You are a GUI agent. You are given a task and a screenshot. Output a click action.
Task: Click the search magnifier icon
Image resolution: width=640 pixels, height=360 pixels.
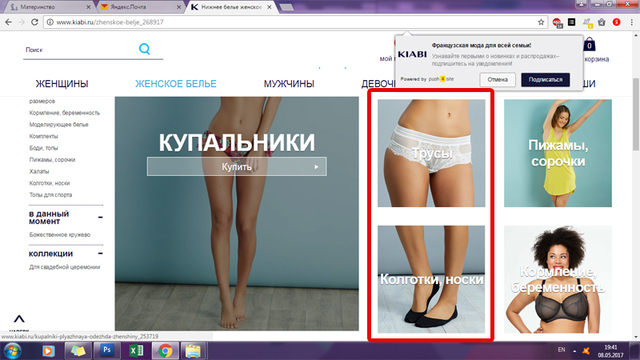(144, 49)
